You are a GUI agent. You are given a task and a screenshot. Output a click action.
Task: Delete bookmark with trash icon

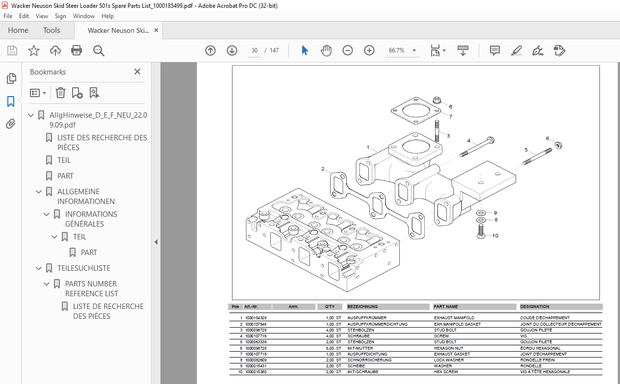(x=60, y=93)
